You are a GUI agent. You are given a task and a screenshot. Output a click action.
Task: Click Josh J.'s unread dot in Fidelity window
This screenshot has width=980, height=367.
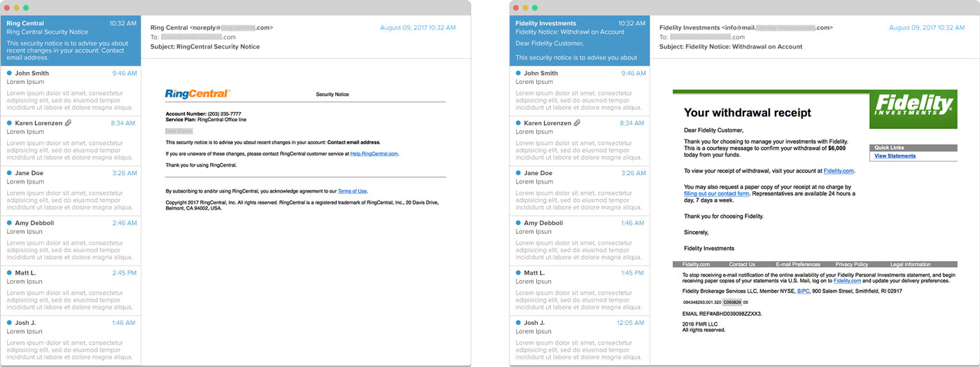pos(519,323)
